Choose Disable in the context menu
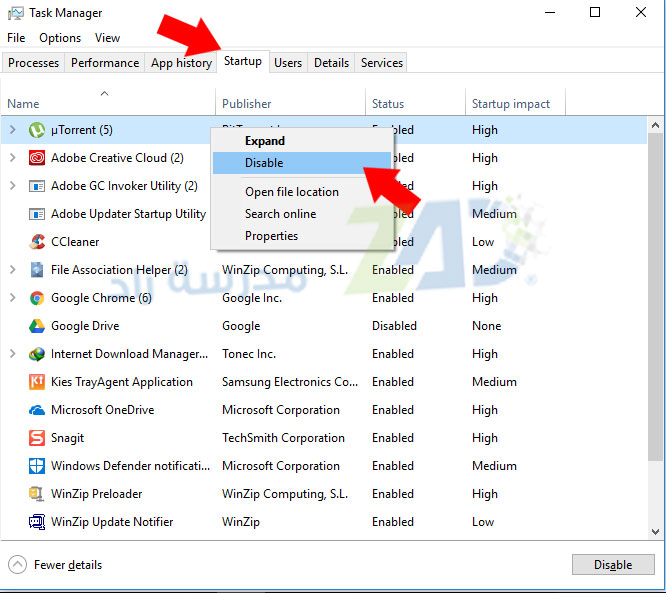666x593 pixels. (302, 163)
